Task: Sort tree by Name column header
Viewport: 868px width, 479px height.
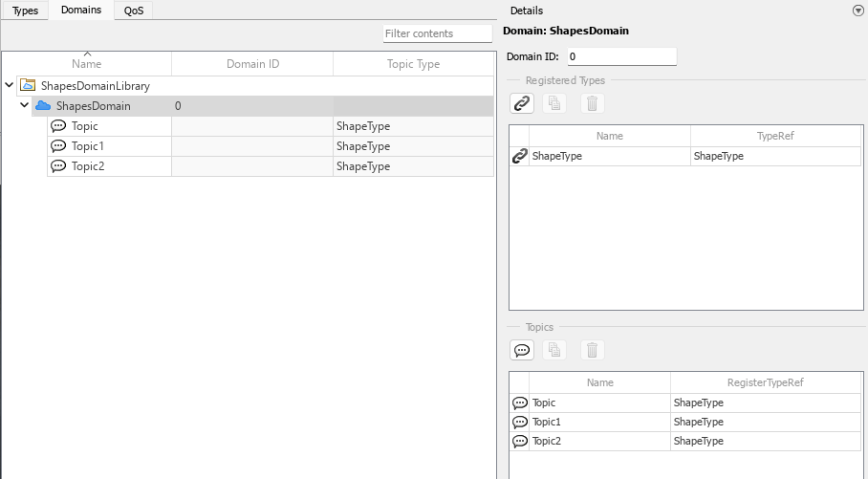Action: (x=86, y=64)
